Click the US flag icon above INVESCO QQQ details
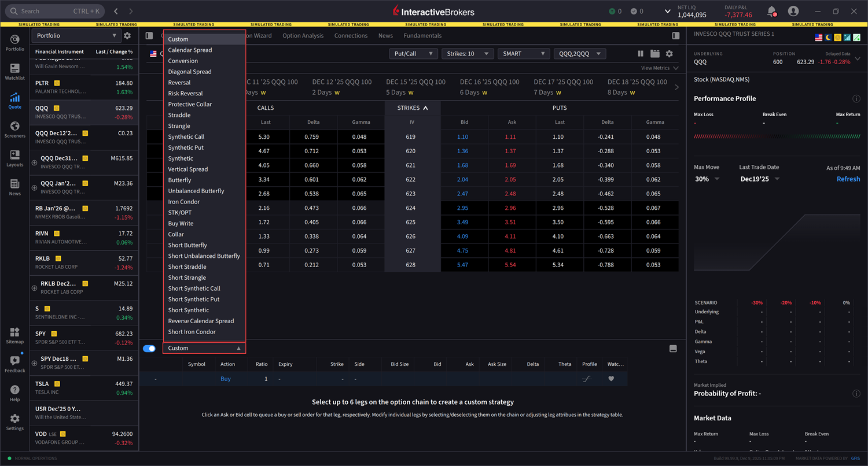This screenshot has height=466, width=868. point(818,36)
